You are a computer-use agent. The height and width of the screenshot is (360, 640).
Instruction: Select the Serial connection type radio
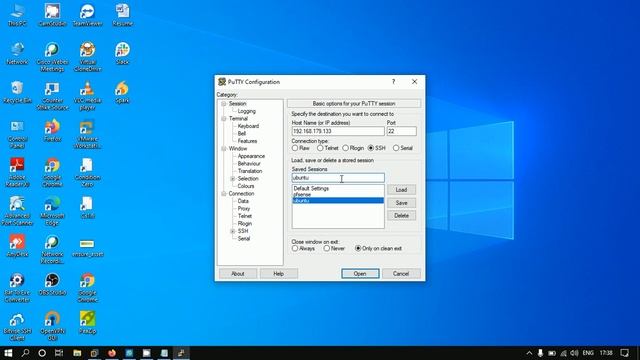point(396,148)
